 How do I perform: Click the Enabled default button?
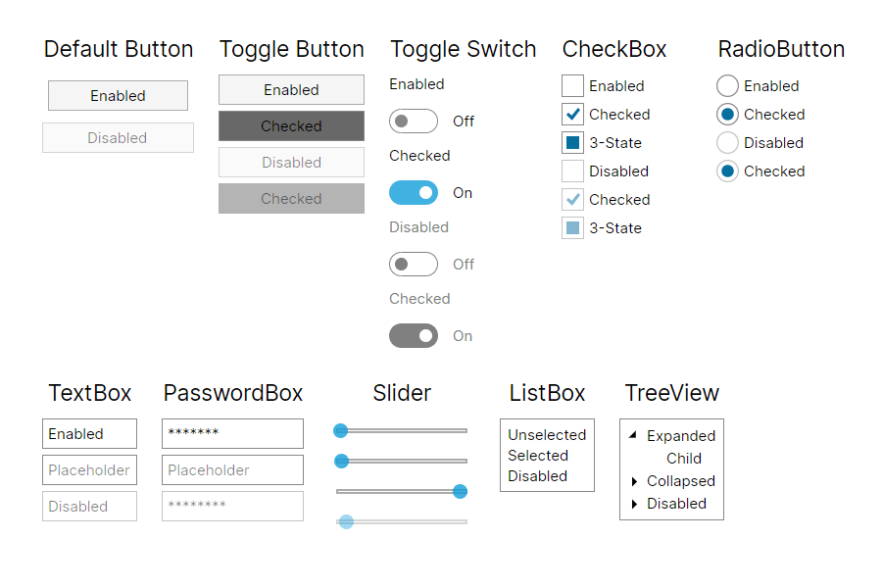118,95
